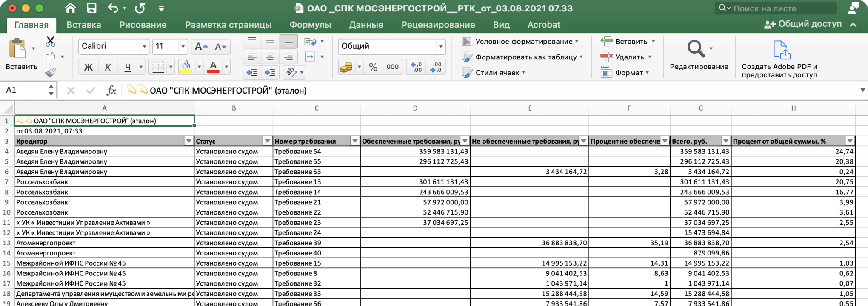Apply percent style
The image size is (868, 306).
tap(373, 67)
